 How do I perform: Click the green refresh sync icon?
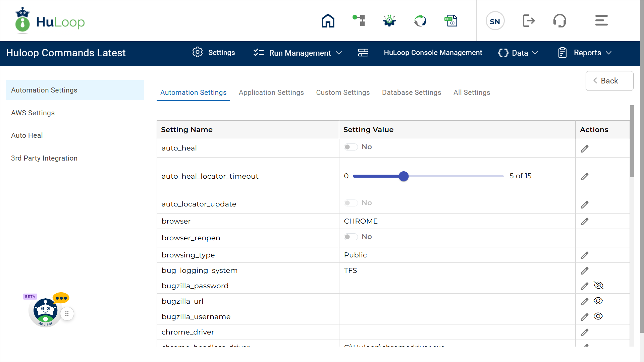click(x=420, y=21)
